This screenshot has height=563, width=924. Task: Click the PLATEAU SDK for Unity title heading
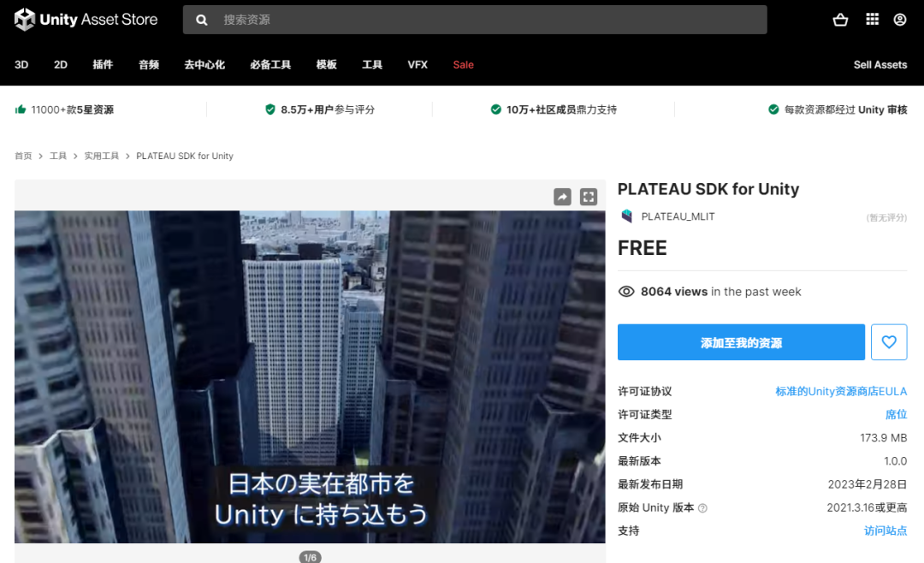(x=708, y=189)
